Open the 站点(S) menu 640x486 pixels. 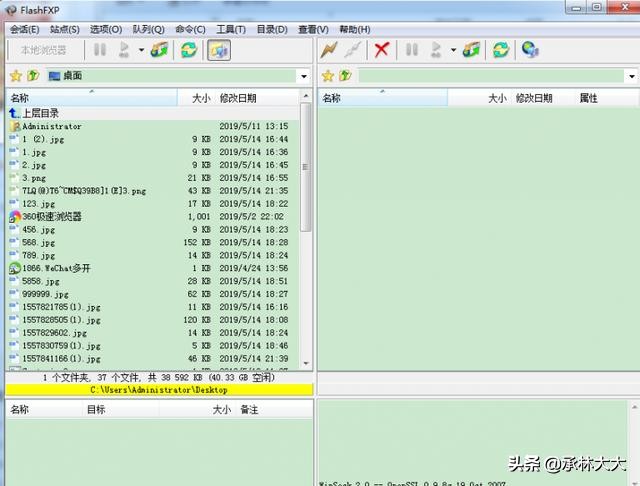pos(64,29)
